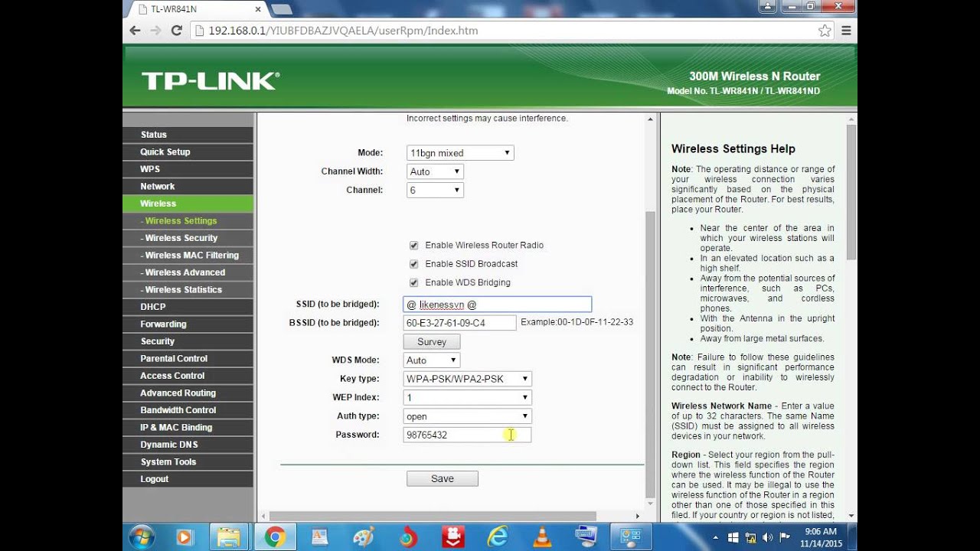Click the TP-LINK logo
The height and width of the screenshot is (551, 980).
211,81
